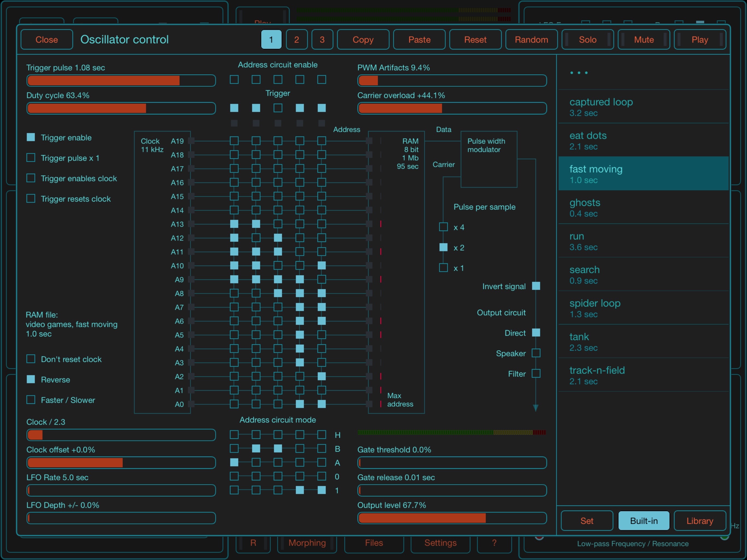Open the help screen via the question mark

pyautogui.click(x=494, y=543)
